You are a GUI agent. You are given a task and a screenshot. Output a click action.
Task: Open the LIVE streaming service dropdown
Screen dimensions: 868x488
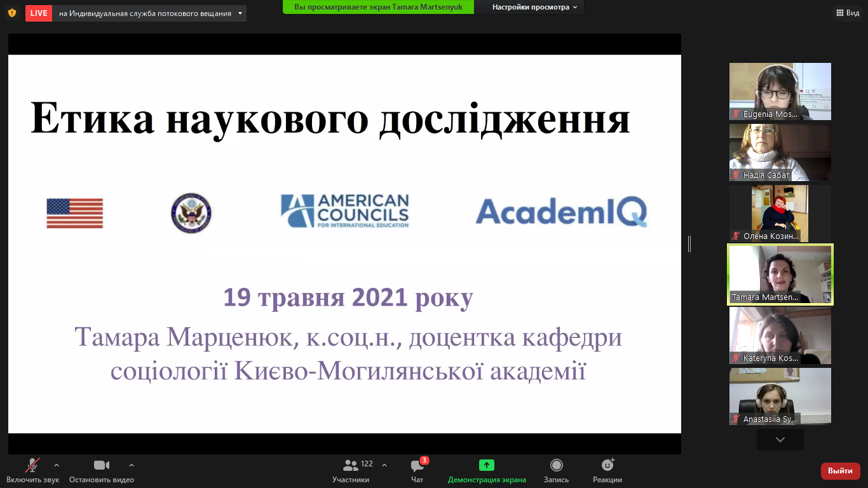240,13
